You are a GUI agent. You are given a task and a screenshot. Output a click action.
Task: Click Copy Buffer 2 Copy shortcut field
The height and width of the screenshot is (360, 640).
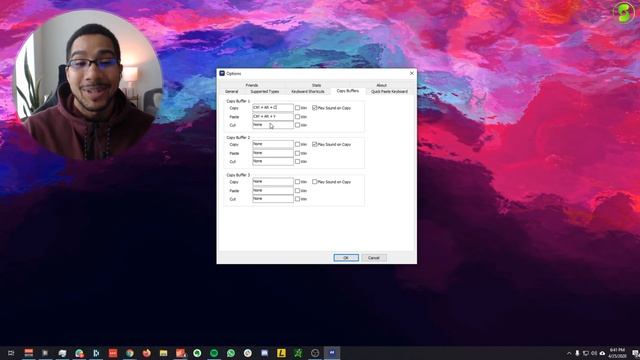[273, 144]
